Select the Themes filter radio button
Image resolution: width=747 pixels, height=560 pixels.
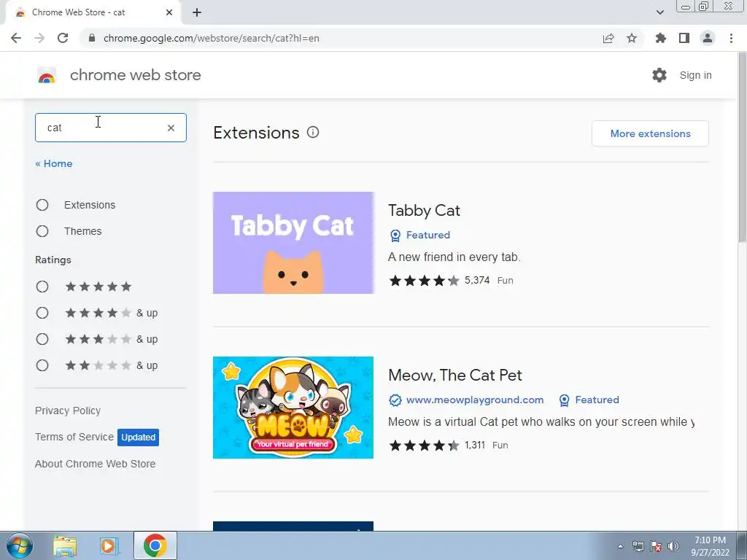click(42, 231)
